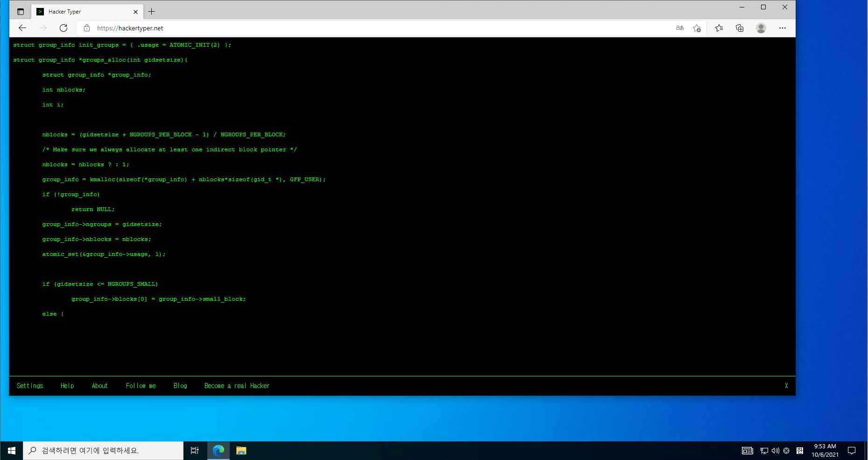The height and width of the screenshot is (460, 868).
Task: View site information lock icon
Action: pyautogui.click(x=86, y=28)
